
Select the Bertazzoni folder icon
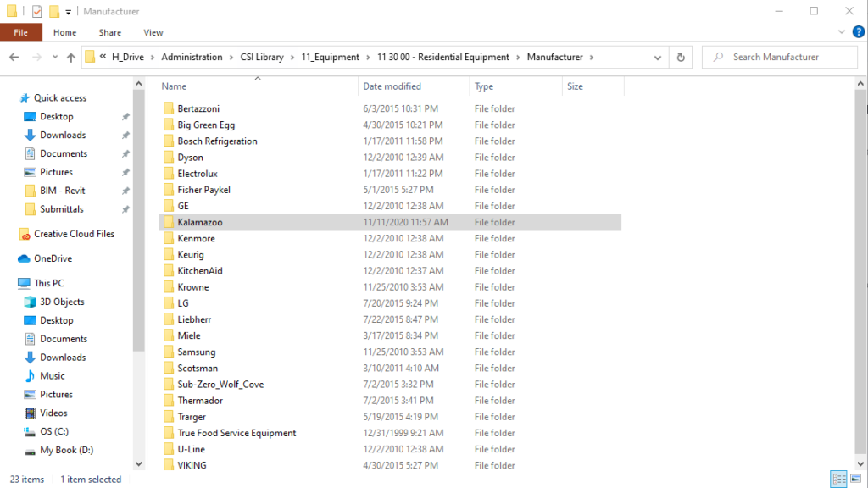pyautogui.click(x=169, y=108)
